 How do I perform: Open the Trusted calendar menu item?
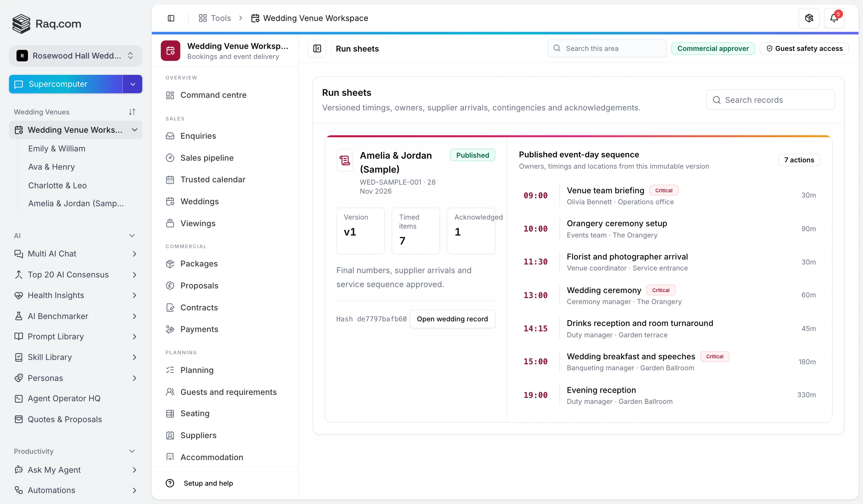click(213, 180)
